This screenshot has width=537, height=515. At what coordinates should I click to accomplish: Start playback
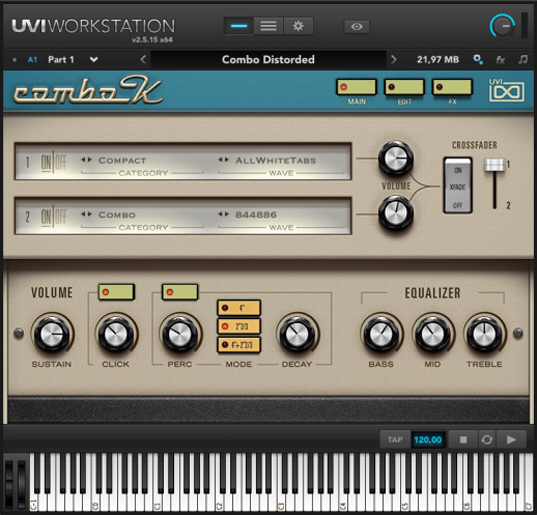click(x=511, y=439)
